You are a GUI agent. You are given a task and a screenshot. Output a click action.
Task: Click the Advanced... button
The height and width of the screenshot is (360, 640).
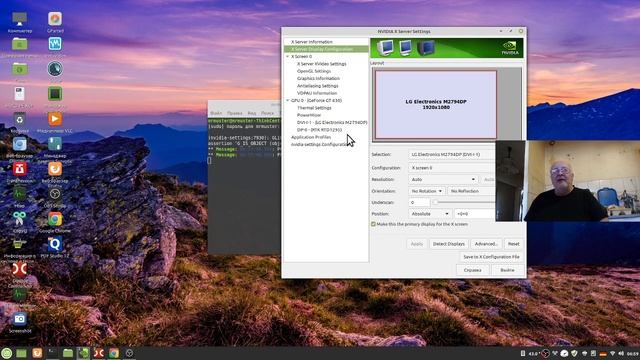[486, 244]
